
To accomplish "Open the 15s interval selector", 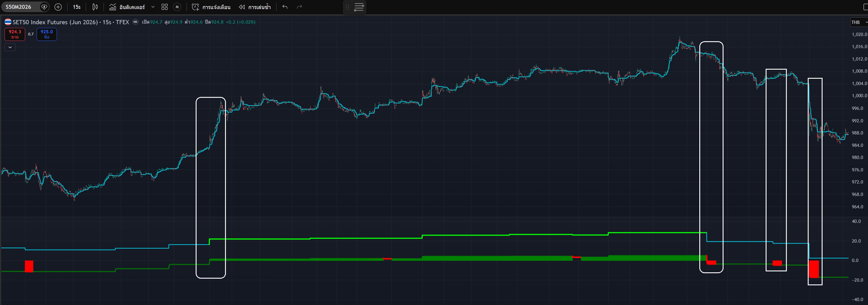I will point(77,7).
